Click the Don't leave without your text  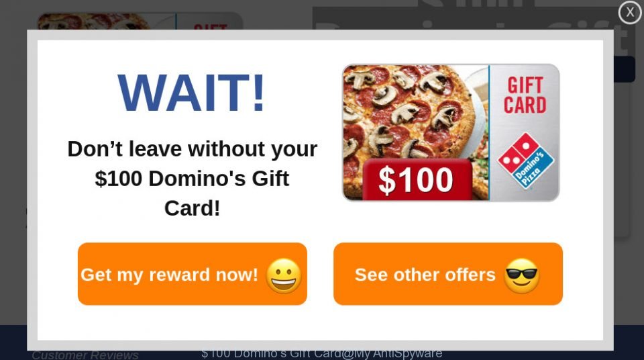pos(193,148)
